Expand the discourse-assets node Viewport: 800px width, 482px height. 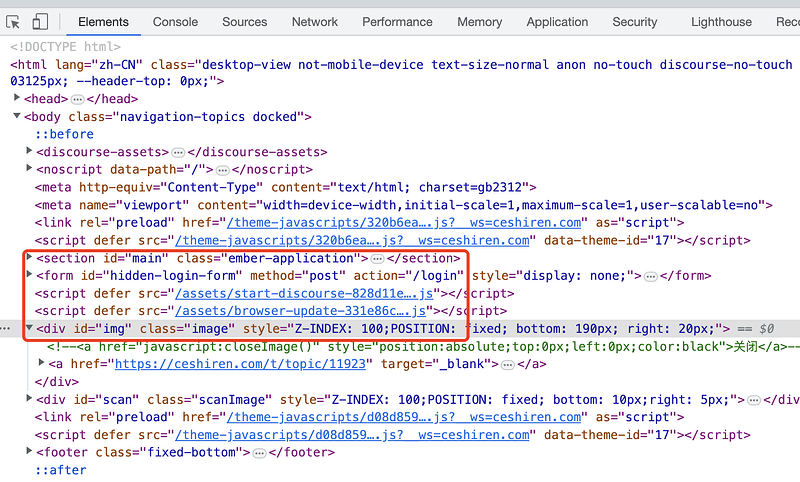(29, 150)
